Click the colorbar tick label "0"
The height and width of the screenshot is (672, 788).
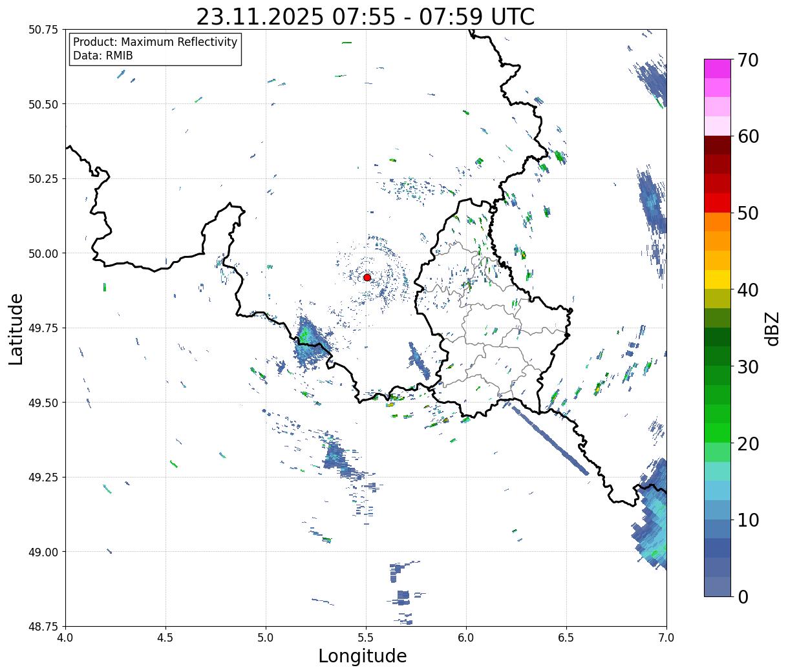743,596
